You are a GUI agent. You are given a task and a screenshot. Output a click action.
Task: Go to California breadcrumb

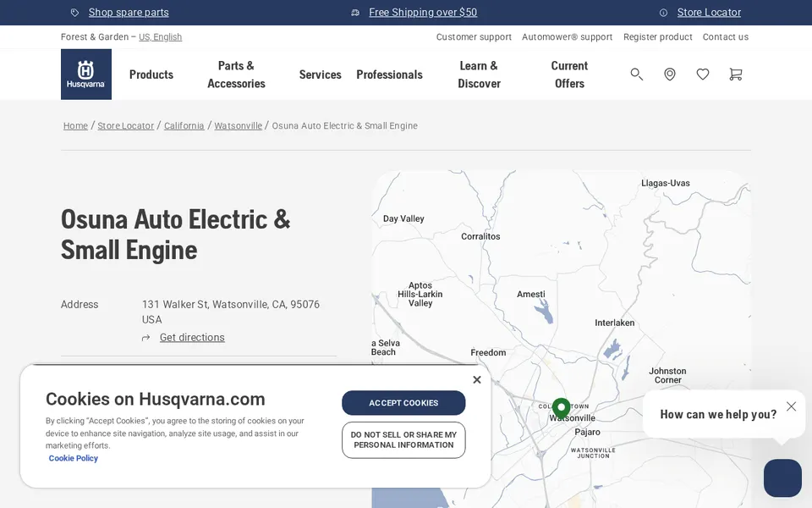click(184, 125)
